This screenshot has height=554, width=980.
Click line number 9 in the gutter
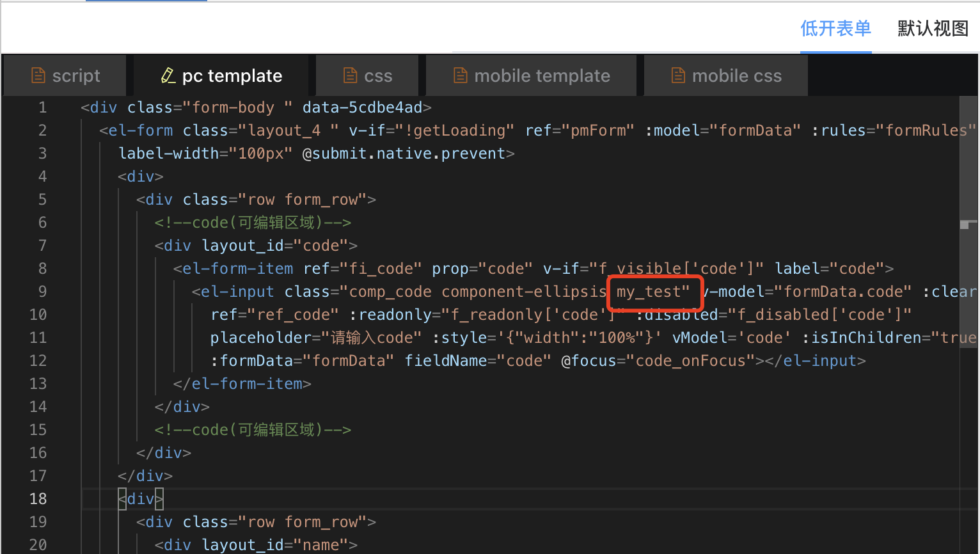[42, 292]
